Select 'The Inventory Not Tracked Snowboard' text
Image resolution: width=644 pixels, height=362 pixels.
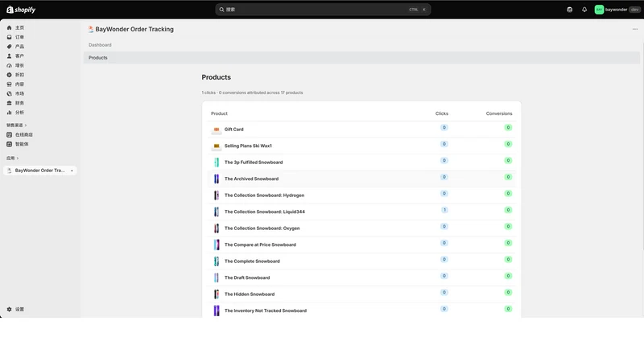click(x=266, y=311)
